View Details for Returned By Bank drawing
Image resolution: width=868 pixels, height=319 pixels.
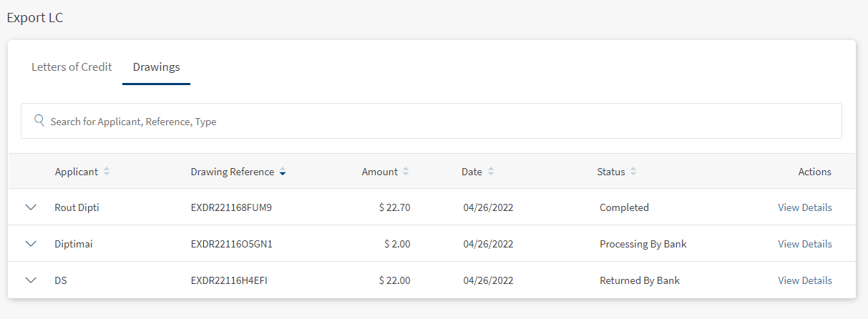coord(805,280)
